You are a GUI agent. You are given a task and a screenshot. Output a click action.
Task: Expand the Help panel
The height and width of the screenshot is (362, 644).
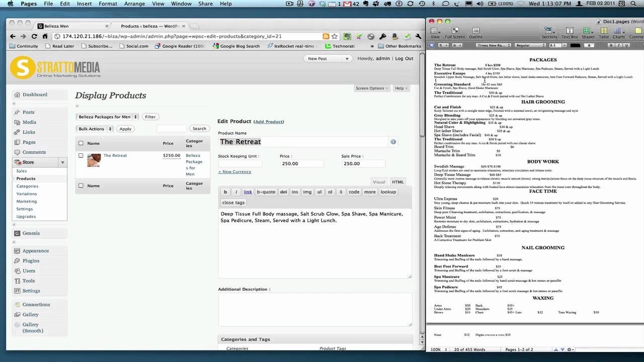[401, 88]
